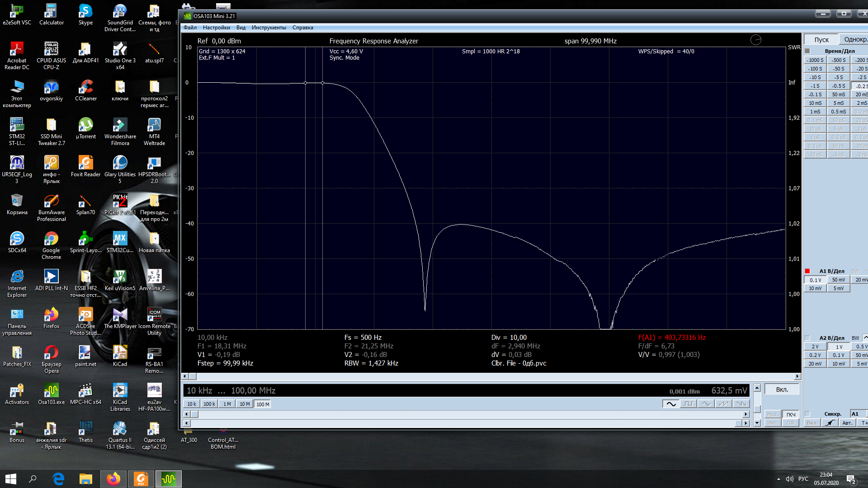The height and width of the screenshot is (488, 868).
Task: Click the Firefox icon in taskbar
Action: (x=113, y=479)
